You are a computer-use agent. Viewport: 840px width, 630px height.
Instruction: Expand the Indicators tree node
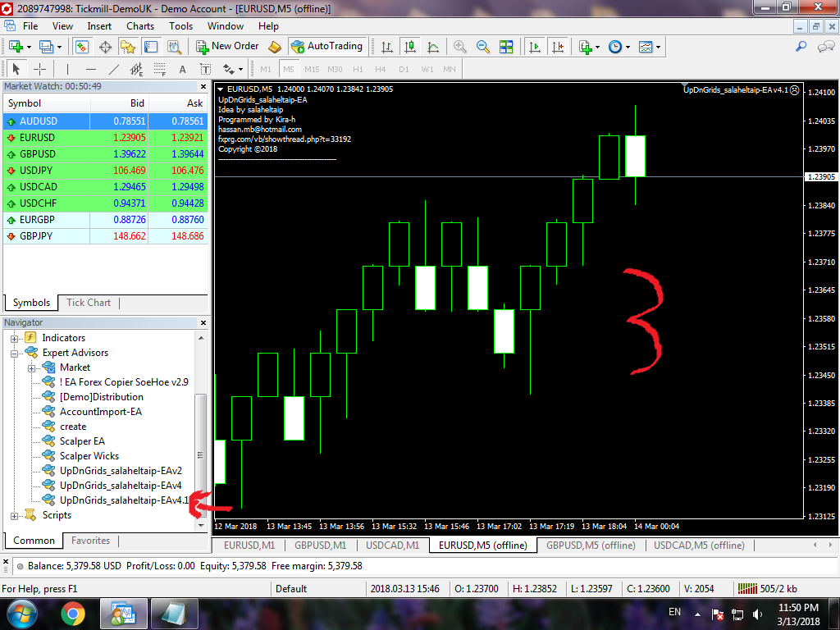coord(15,339)
